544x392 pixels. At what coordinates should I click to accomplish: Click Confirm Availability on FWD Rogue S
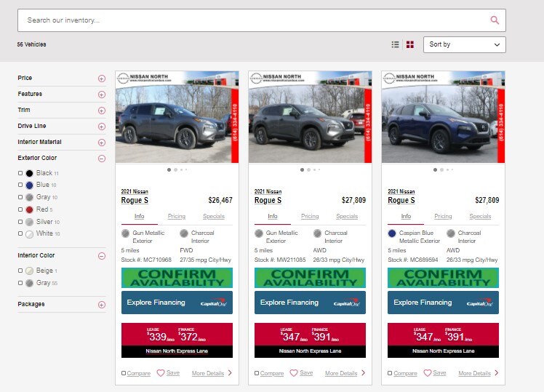tap(177, 278)
